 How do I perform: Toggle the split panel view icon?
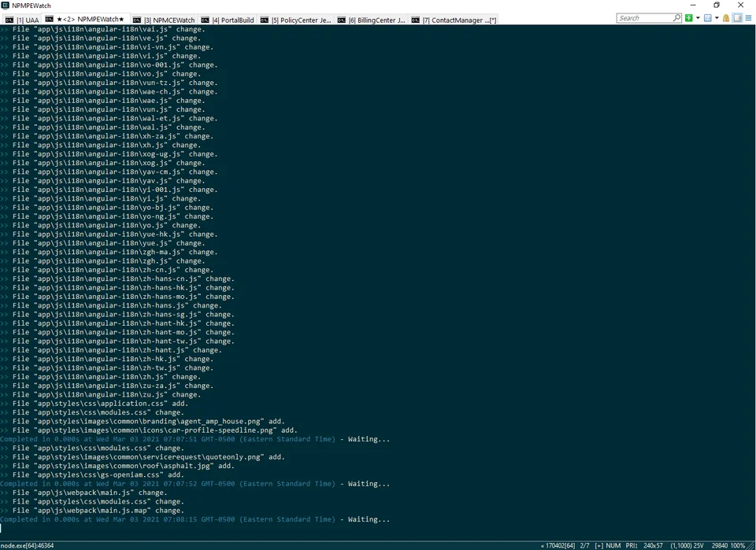pyautogui.click(x=737, y=18)
